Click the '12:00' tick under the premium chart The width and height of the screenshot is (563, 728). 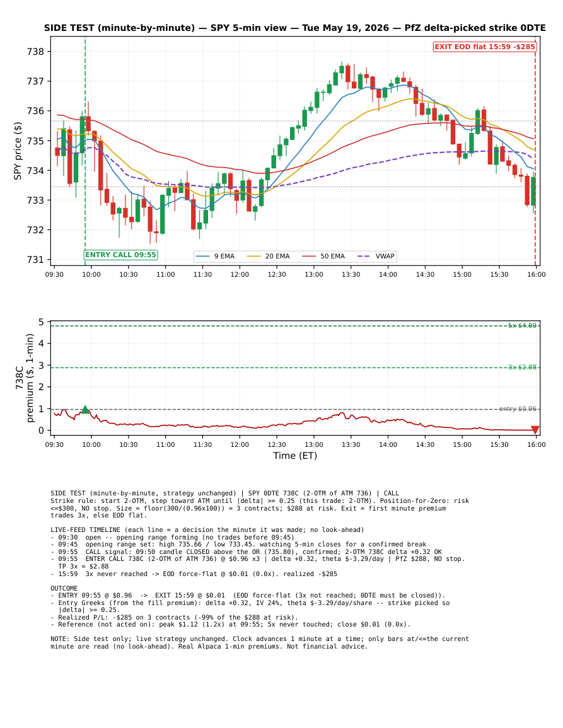[x=240, y=445]
